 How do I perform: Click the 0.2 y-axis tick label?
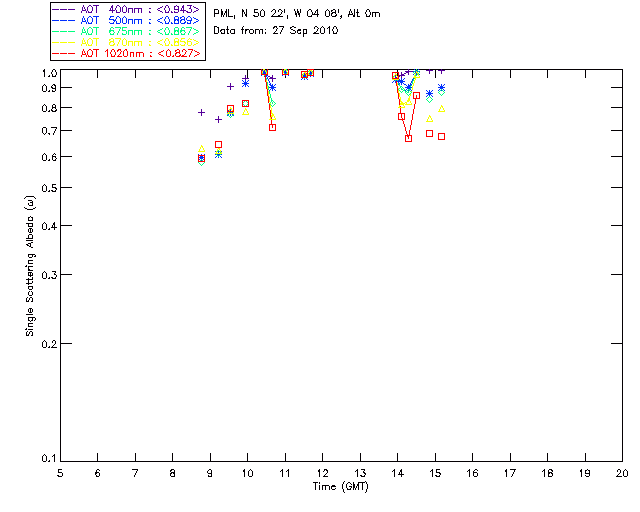coord(49,344)
